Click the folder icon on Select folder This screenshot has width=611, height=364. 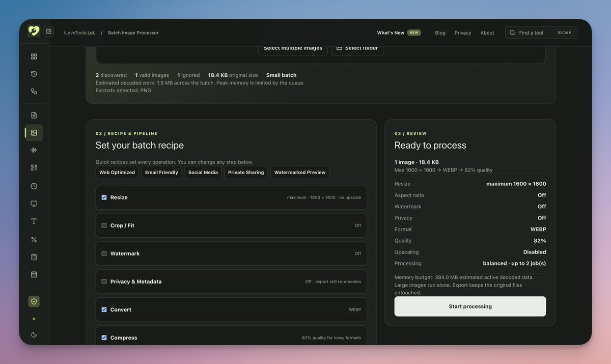339,48
